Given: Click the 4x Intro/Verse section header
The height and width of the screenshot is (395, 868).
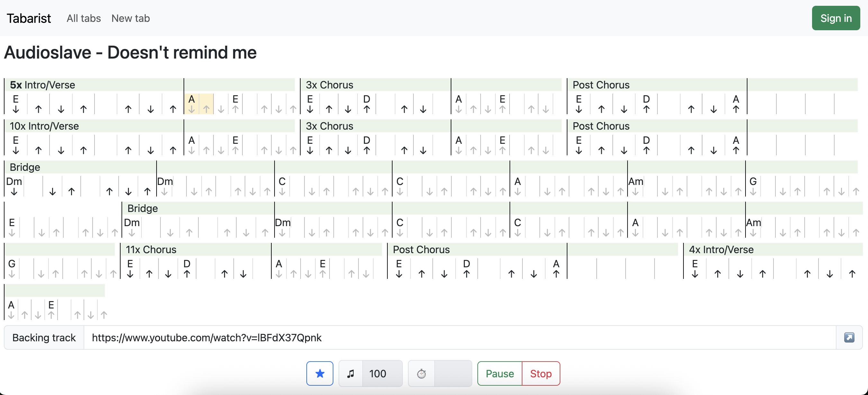Looking at the screenshot, I should pyautogui.click(x=721, y=249).
